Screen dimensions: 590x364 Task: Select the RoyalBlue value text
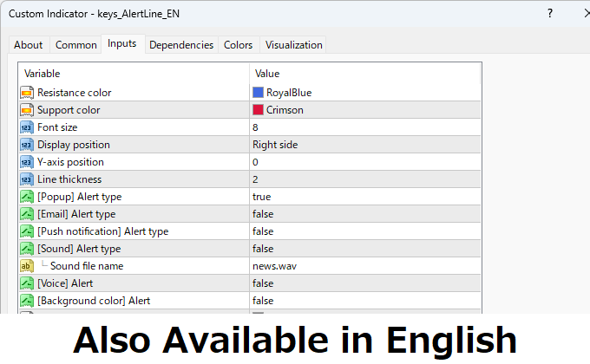(x=289, y=93)
